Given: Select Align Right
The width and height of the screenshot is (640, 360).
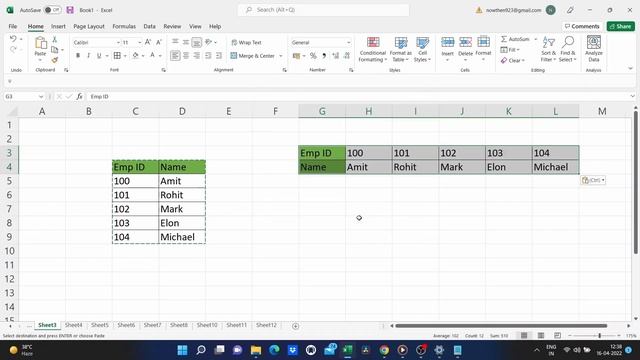Looking at the screenshot, I should point(196,56).
